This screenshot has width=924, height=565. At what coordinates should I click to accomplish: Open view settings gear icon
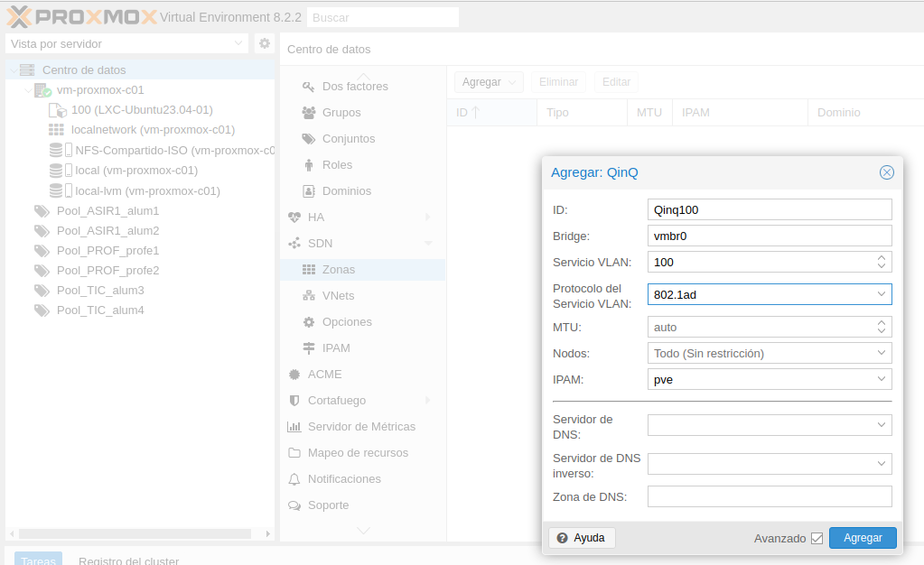[x=265, y=43]
